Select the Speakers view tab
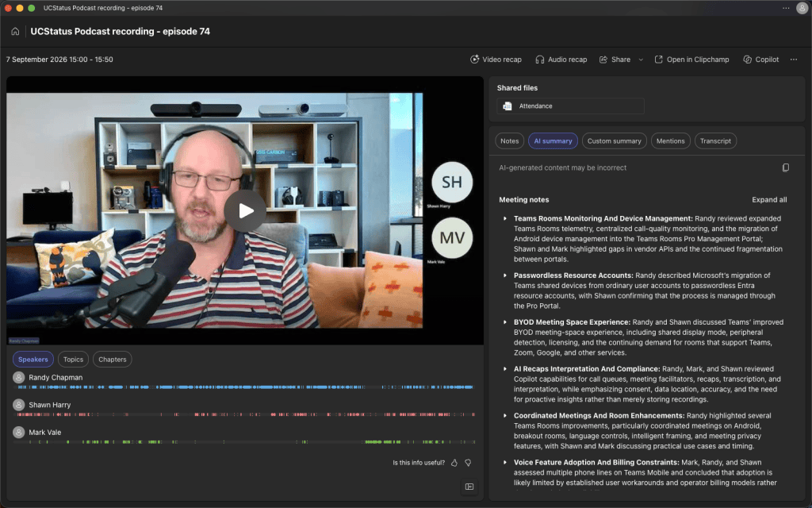This screenshot has width=812, height=508. coord(33,360)
